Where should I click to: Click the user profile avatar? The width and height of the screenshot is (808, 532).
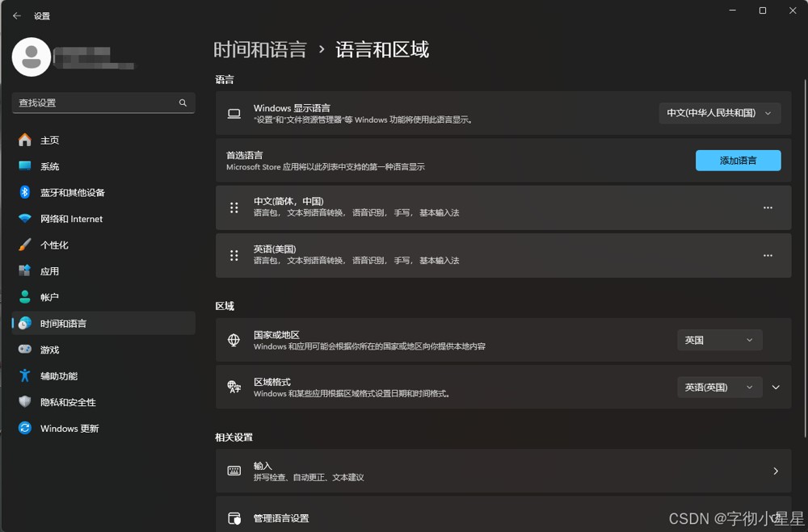(32, 57)
